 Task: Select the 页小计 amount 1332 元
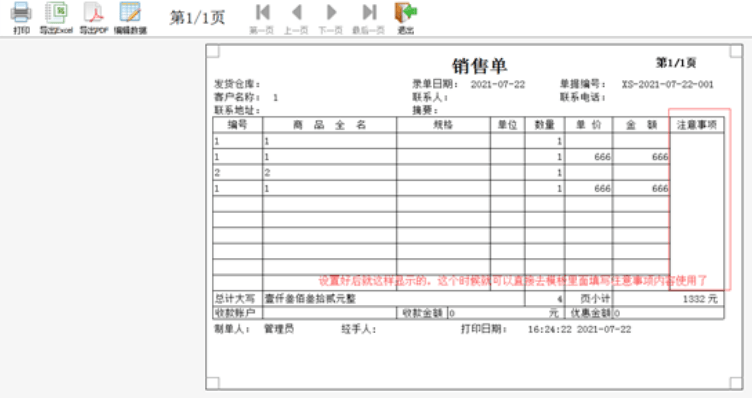click(700, 299)
